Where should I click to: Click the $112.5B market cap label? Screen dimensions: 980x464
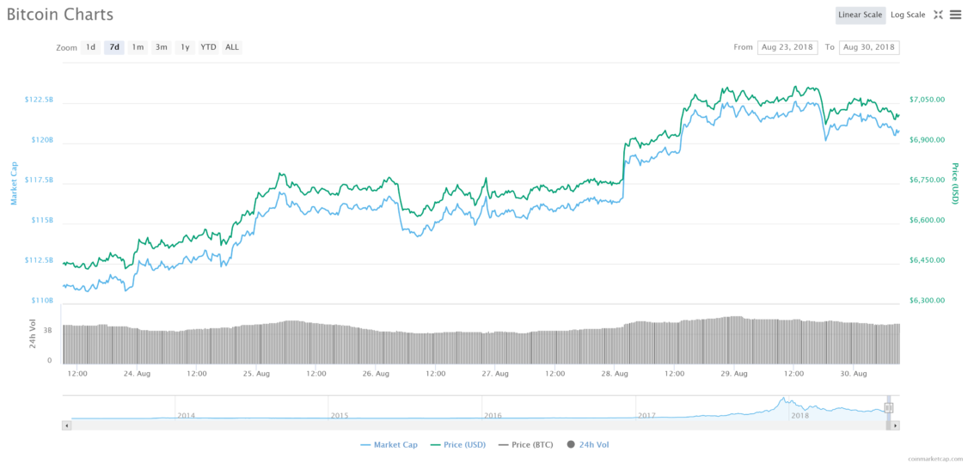point(39,260)
